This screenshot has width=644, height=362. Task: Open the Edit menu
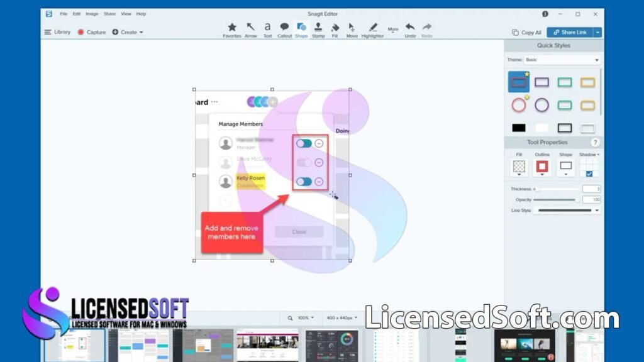[77, 14]
